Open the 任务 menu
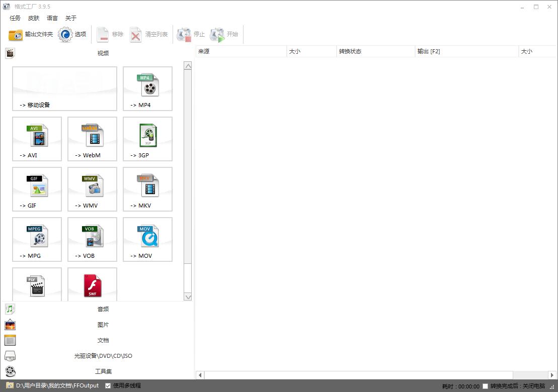 [x=15, y=18]
